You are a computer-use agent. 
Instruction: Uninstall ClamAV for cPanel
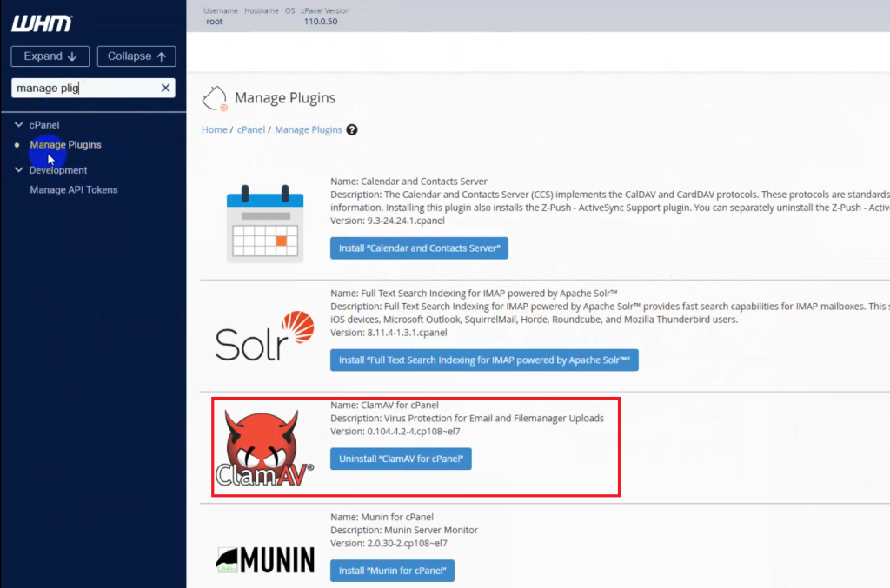pos(401,459)
